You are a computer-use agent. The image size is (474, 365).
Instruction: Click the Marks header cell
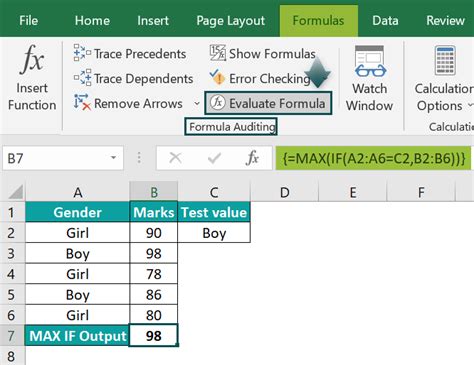point(154,212)
